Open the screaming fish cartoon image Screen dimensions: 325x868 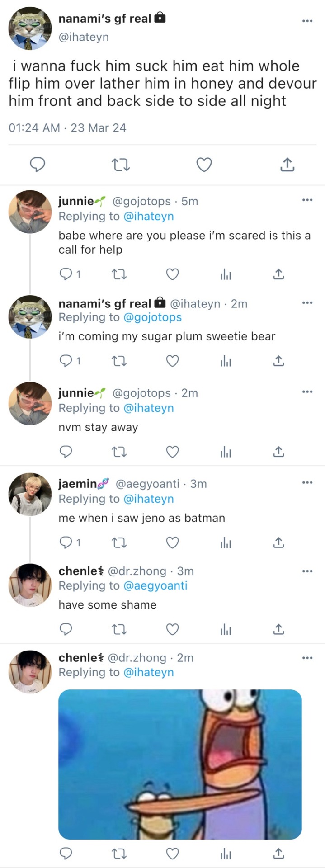180,764
